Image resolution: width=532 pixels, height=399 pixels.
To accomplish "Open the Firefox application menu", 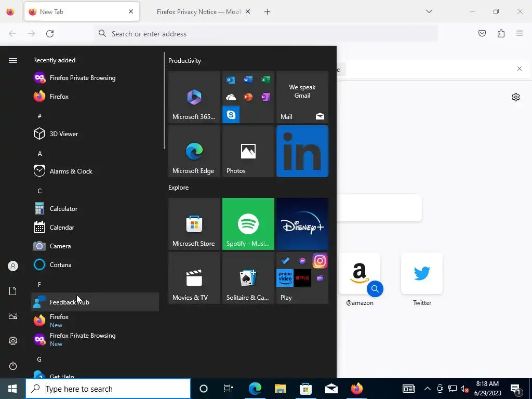I will tap(520, 33).
